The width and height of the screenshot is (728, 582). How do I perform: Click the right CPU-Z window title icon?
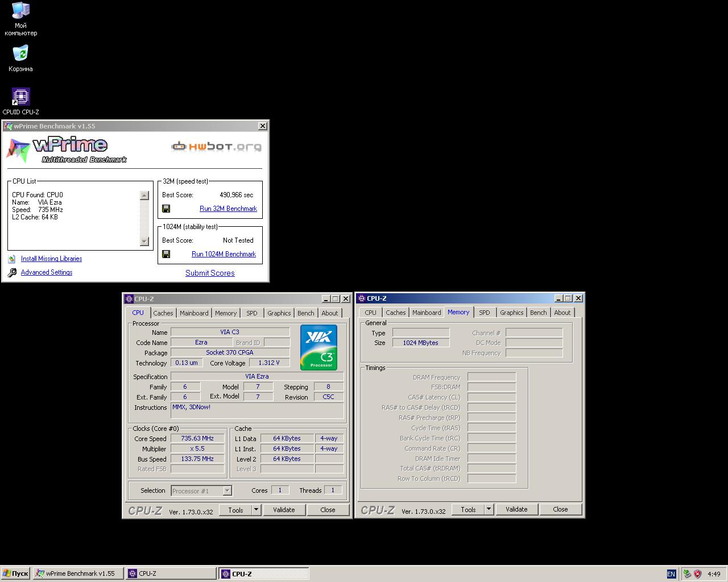(x=361, y=298)
